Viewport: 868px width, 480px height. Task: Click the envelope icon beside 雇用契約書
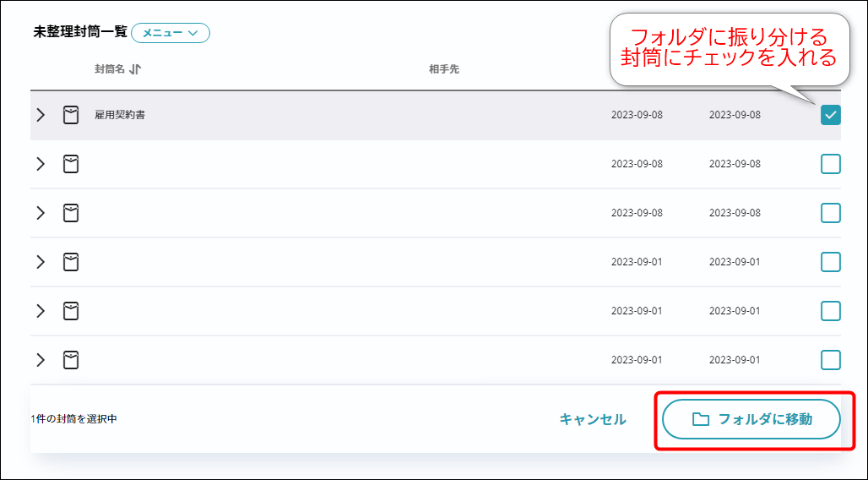pyautogui.click(x=71, y=115)
